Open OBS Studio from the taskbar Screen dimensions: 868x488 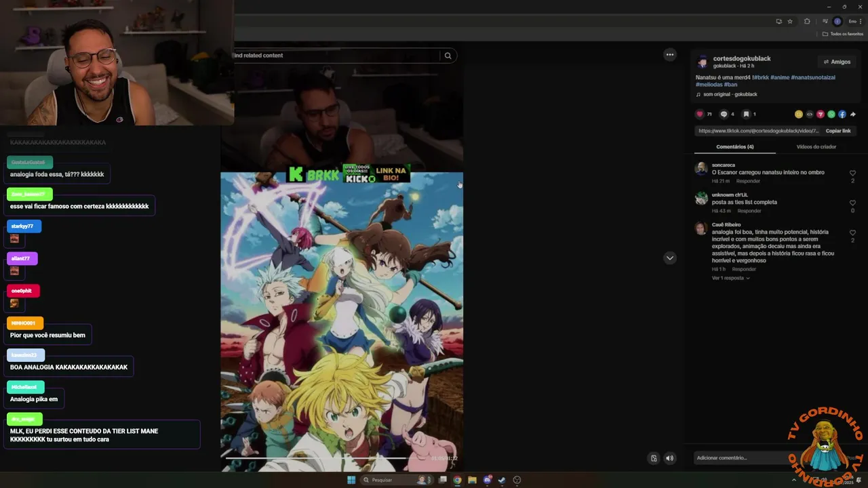point(517,480)
